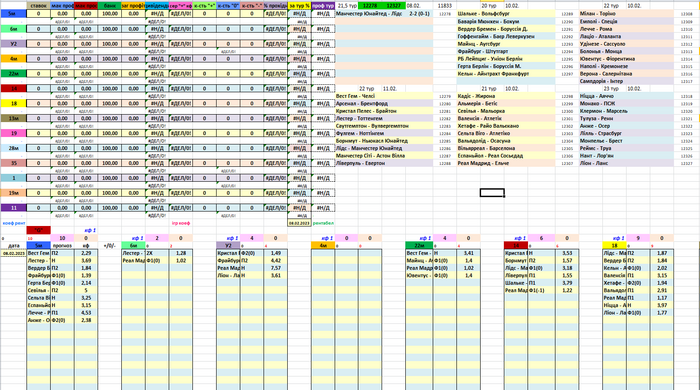
Task: Select the coefficient cell '3,97' in table 18
Action: 662,305
